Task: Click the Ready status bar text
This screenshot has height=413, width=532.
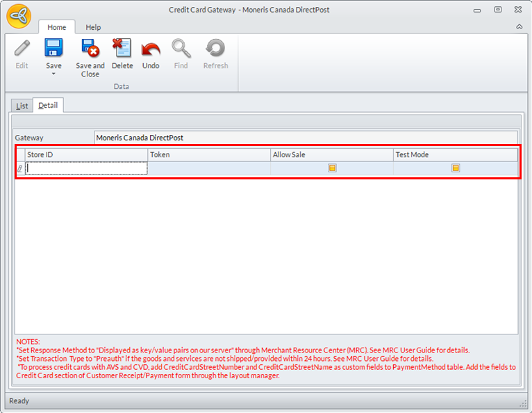Action: (x=19, y=400)
